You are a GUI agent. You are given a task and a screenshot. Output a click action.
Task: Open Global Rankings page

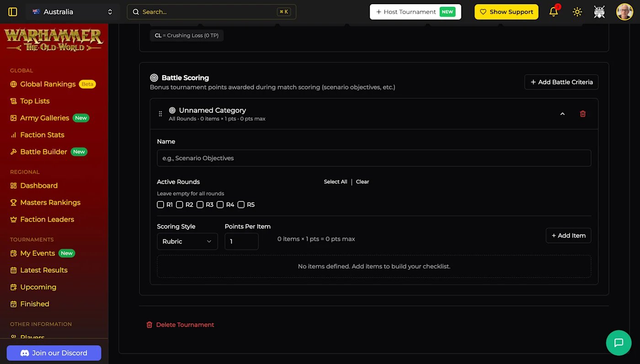coord(48,84)
